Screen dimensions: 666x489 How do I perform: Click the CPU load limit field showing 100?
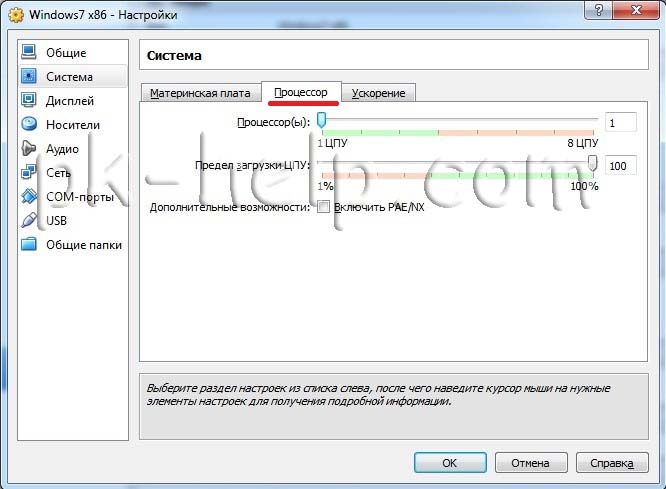[x=621, y=166]
